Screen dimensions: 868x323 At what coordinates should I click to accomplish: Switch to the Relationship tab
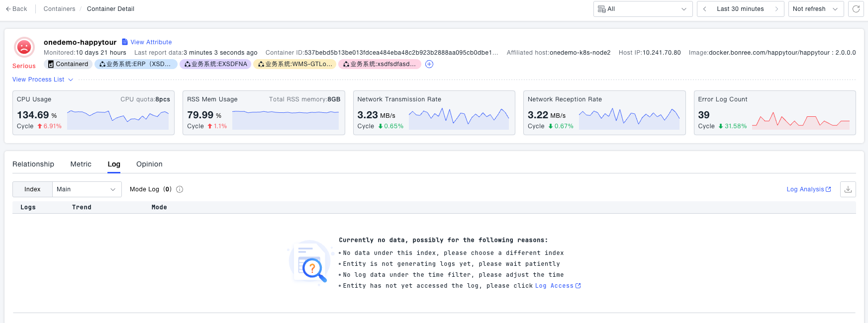33,164
